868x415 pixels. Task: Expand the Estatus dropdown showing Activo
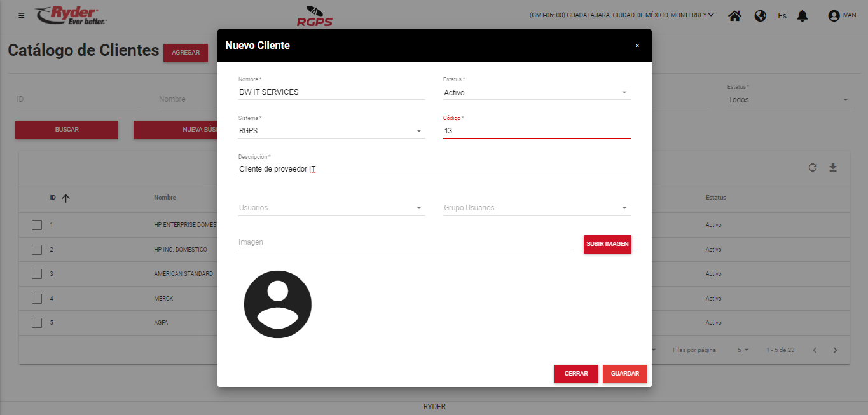(536, 93)
